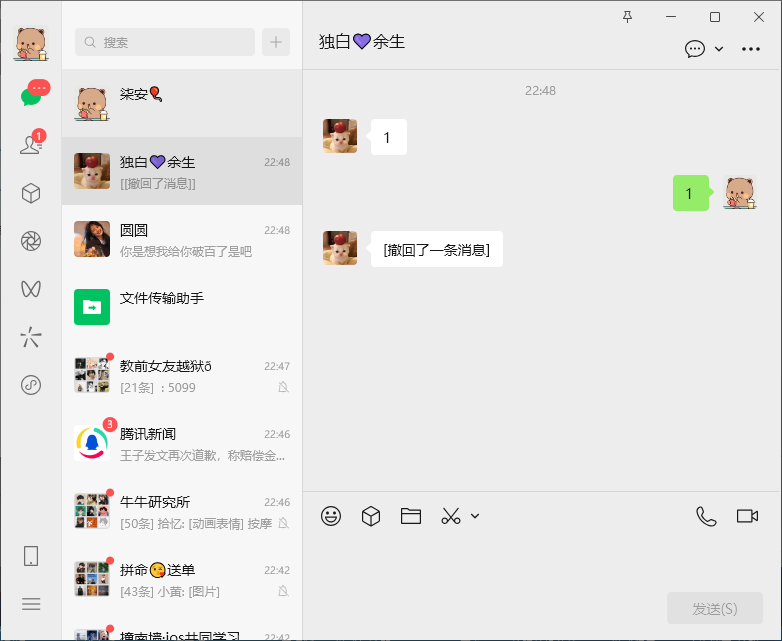Viewport: 782px width, 641px height.
Task: Open the three-dots chat info menu
Action: click(x=751, y=49)
